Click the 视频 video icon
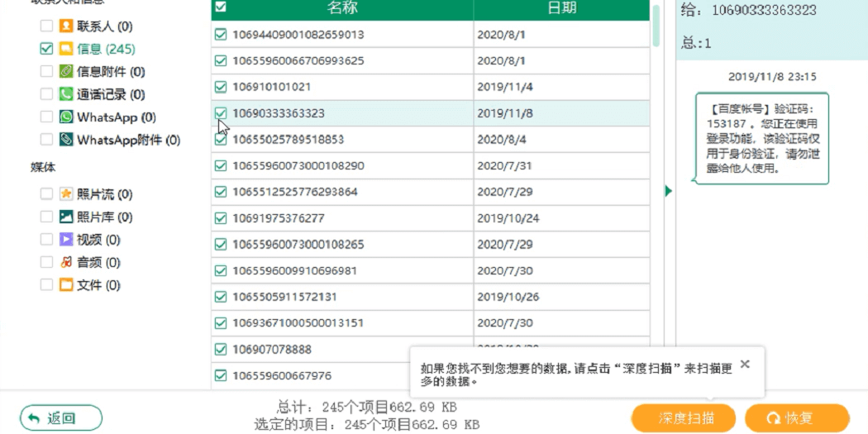This screenshot has width=868, height=434. coord(66,239)
